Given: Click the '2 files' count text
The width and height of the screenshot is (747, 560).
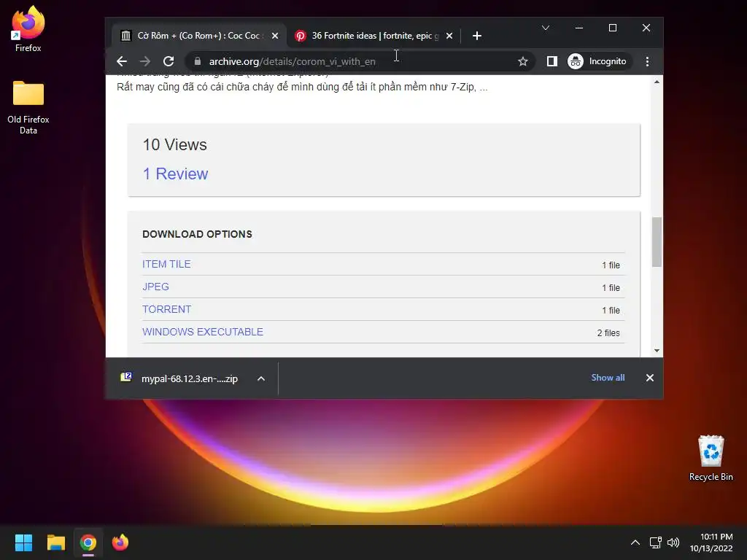Looking at the screenshot, I should (608, 332).
